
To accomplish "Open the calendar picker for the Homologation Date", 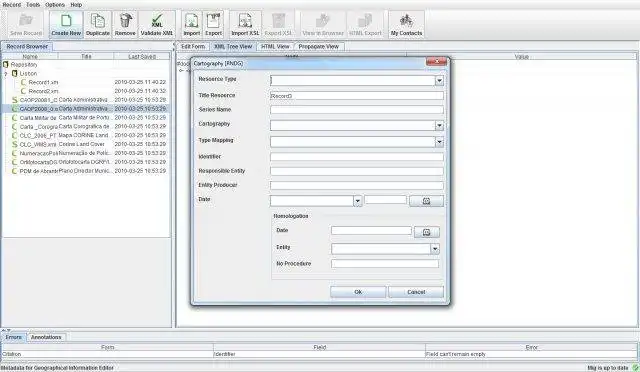I will [427, 232].
